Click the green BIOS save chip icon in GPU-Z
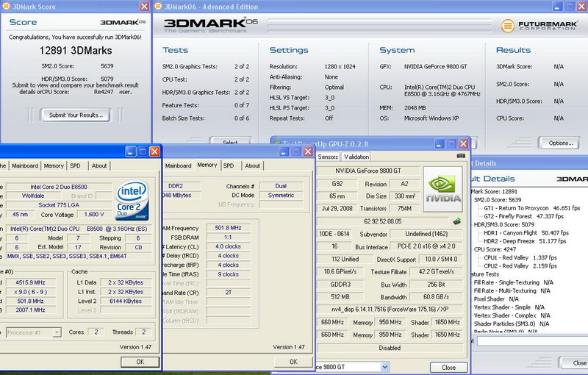The height and width of the screenshot is (375, 588). click(456, 221)
